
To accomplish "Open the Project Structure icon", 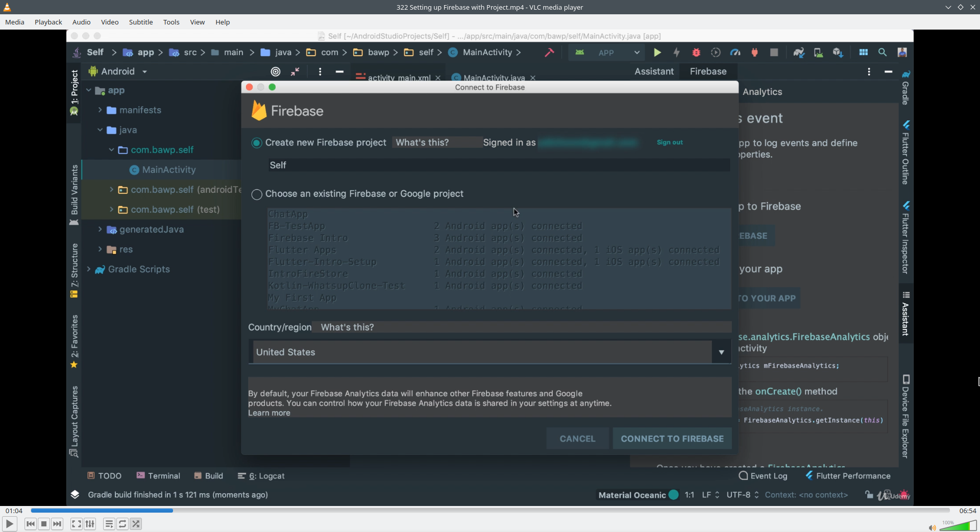I will pos(863,53).
